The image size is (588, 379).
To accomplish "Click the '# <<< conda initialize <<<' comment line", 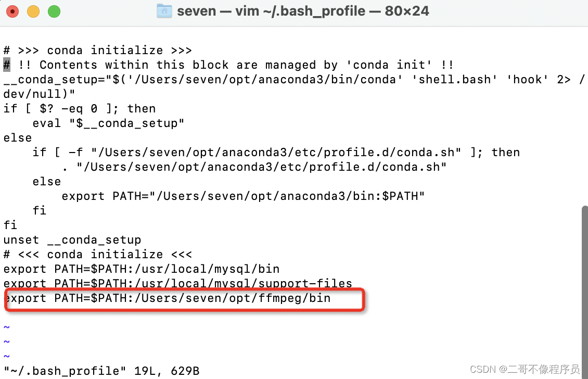I will point(97,255).
